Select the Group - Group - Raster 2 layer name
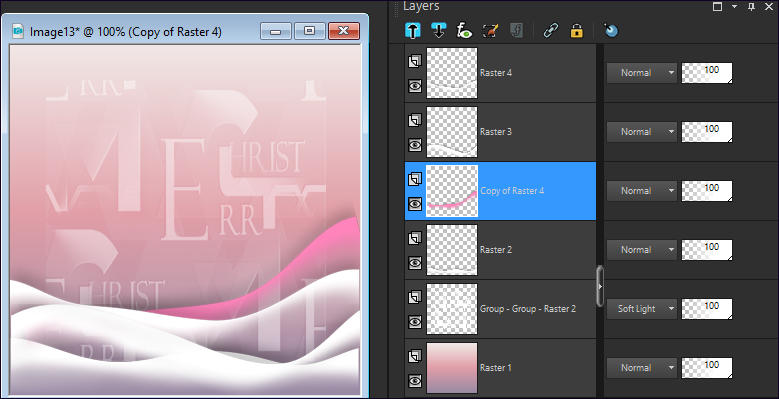779x399 pixels. (528, 309)
